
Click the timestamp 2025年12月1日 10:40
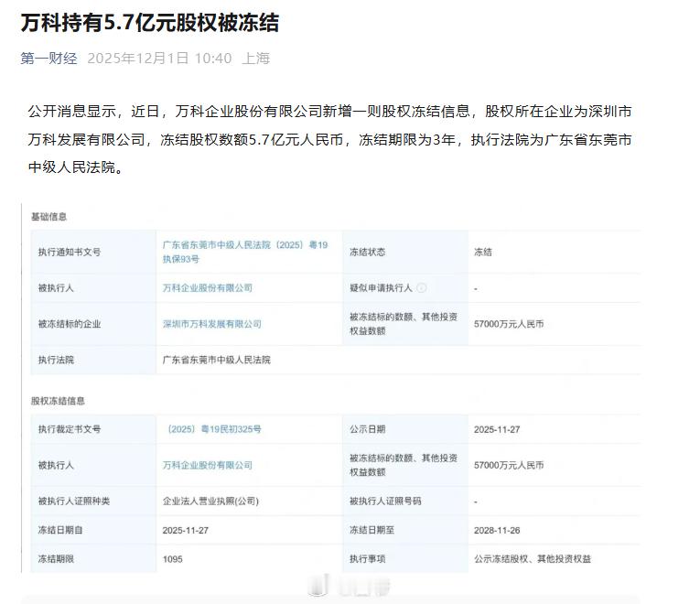click(x=159, y=59)
